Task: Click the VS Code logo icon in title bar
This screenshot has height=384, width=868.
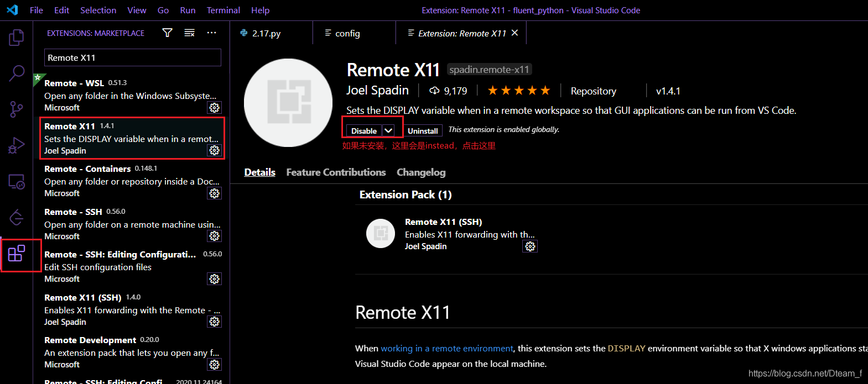Action: 12,10
